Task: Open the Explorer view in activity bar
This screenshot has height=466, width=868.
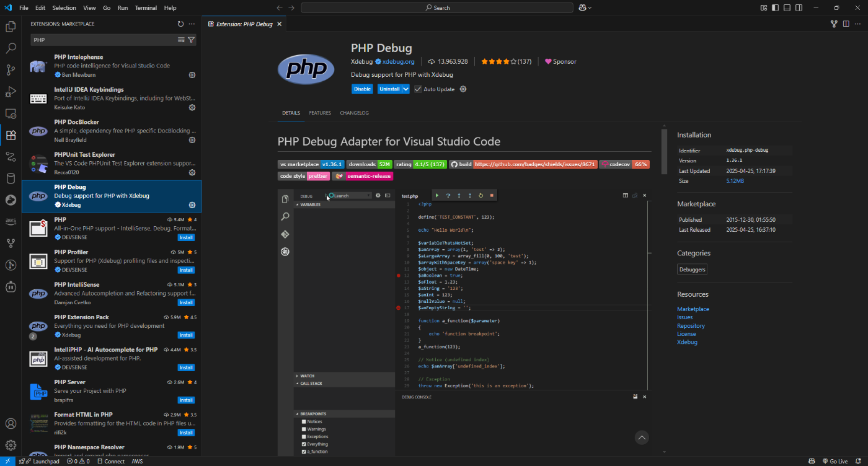Action: coord(11,27)
